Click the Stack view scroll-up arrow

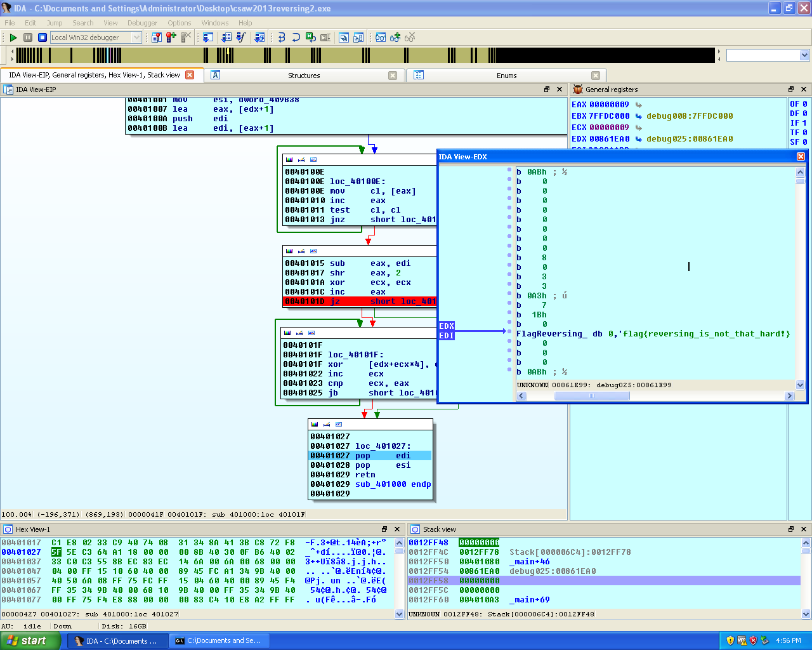[x=806, y=543]
